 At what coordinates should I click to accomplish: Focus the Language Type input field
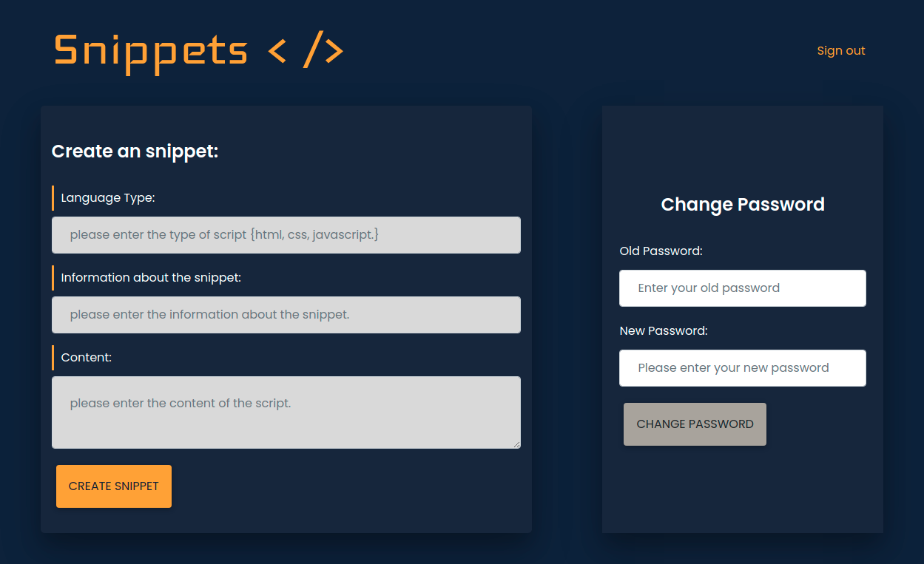[x=286, y=235]
